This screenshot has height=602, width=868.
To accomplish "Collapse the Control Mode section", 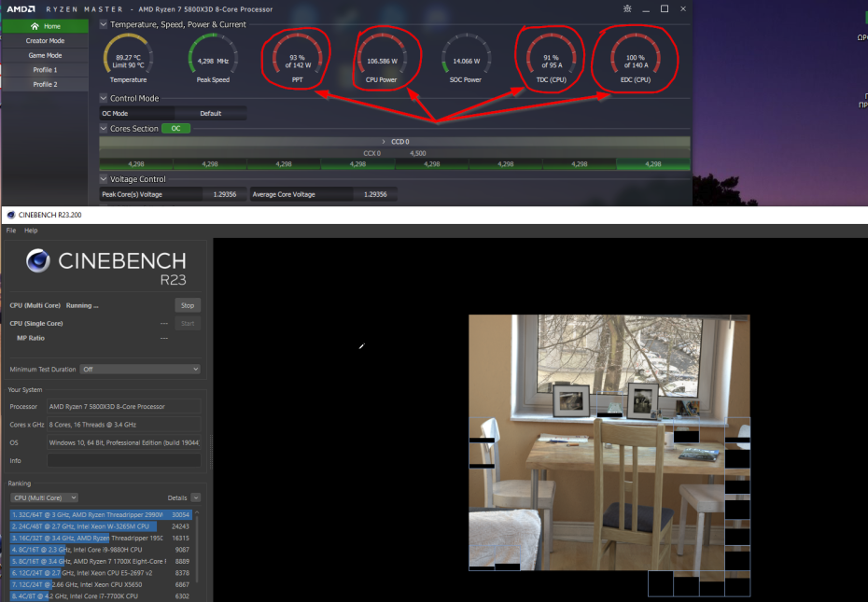I will tap(104, 98).
